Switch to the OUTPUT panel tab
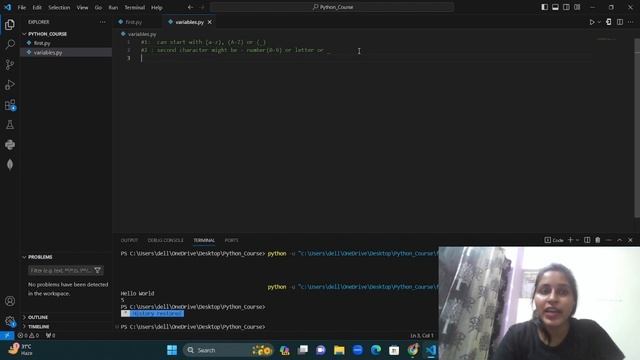 (x=129, y=240)
